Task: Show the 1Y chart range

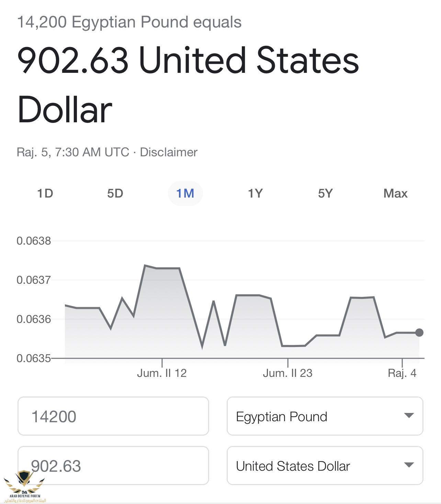Action: [x=255, y=193]
